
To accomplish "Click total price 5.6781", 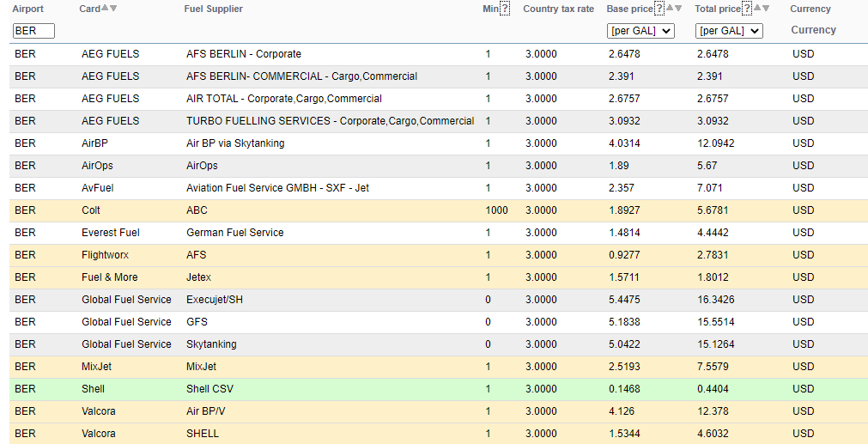I will [713, 210].
